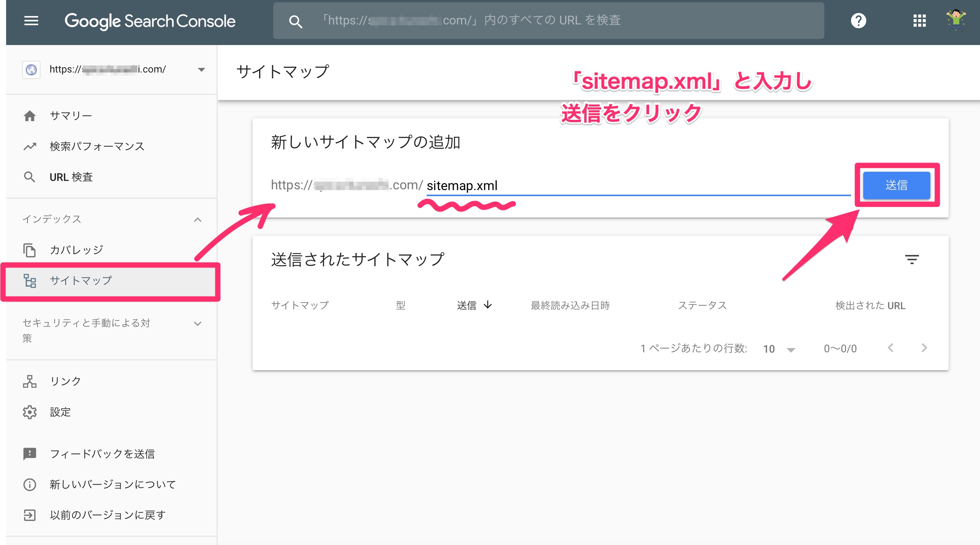
Task: Click the 設定 gear icon
Action: pyautogui.click(x=30, y=412)
